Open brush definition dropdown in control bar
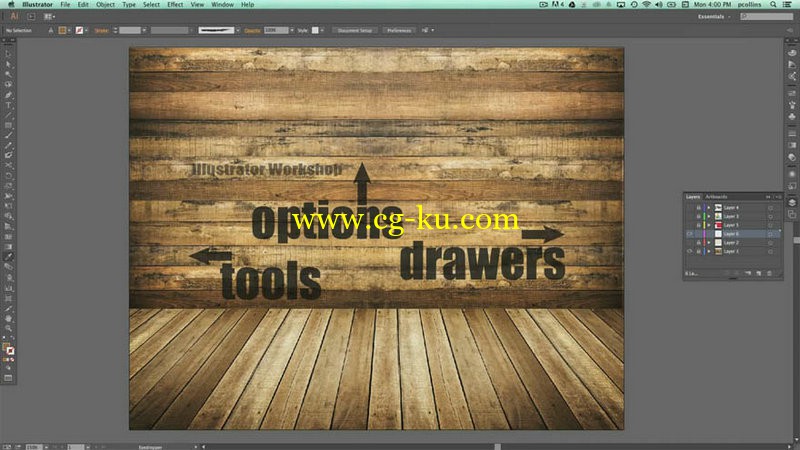800x450 pixels. pos(238,30)
